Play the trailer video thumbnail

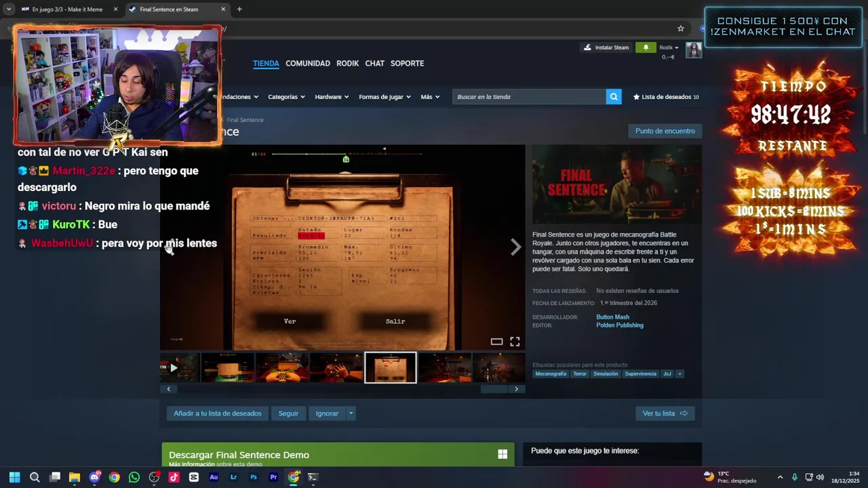point(180,368)
